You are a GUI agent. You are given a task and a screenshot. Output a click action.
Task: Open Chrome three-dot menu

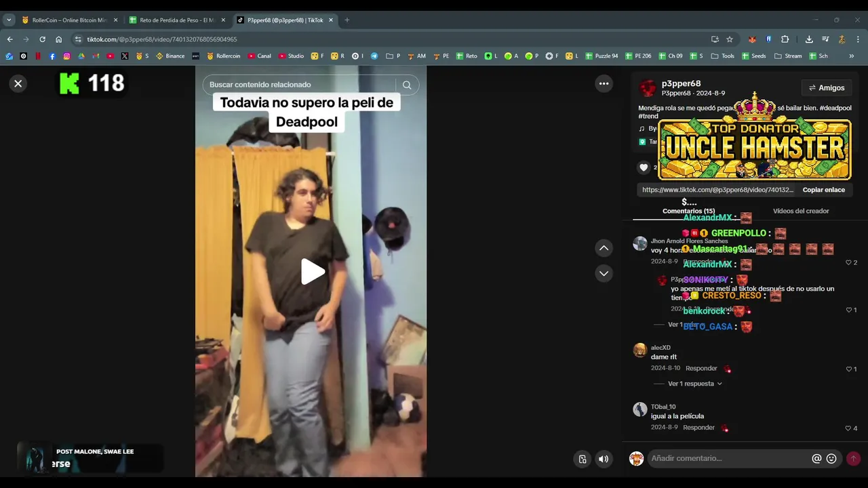click(x=858, y=39)
